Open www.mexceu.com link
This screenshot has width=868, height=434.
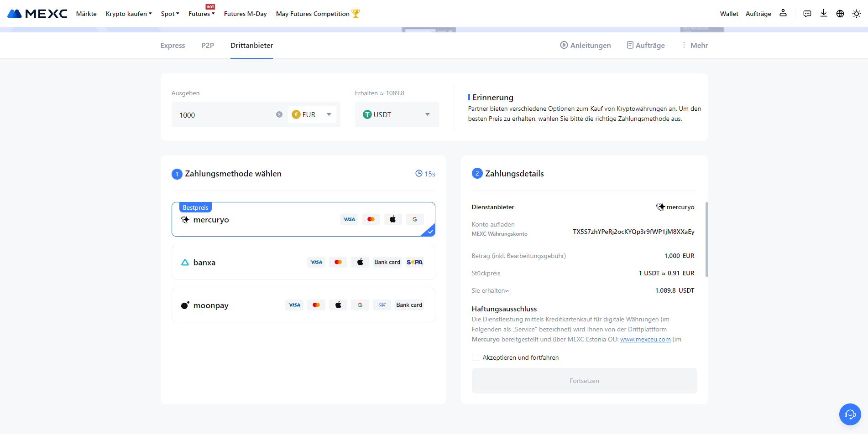tap(645, 339)
